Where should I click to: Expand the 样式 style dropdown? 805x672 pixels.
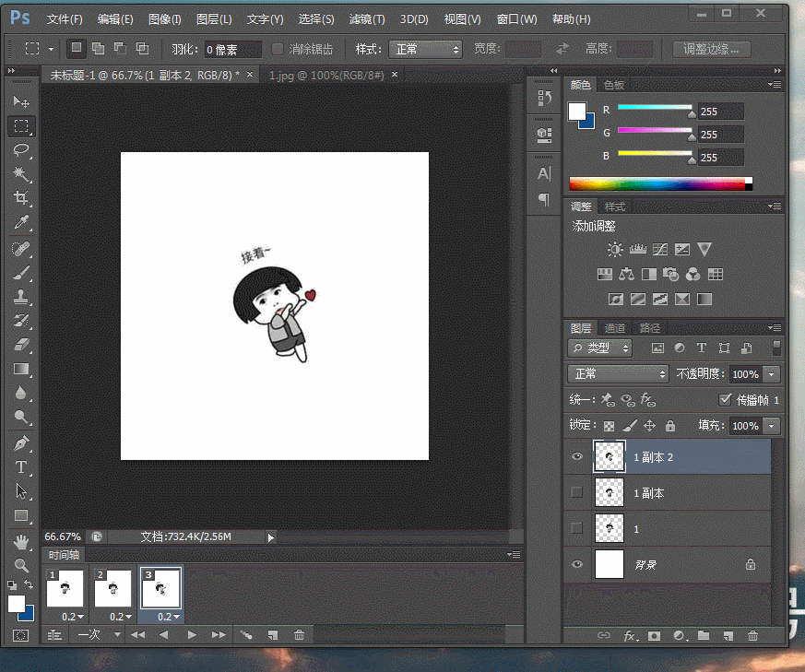[425, 50]
